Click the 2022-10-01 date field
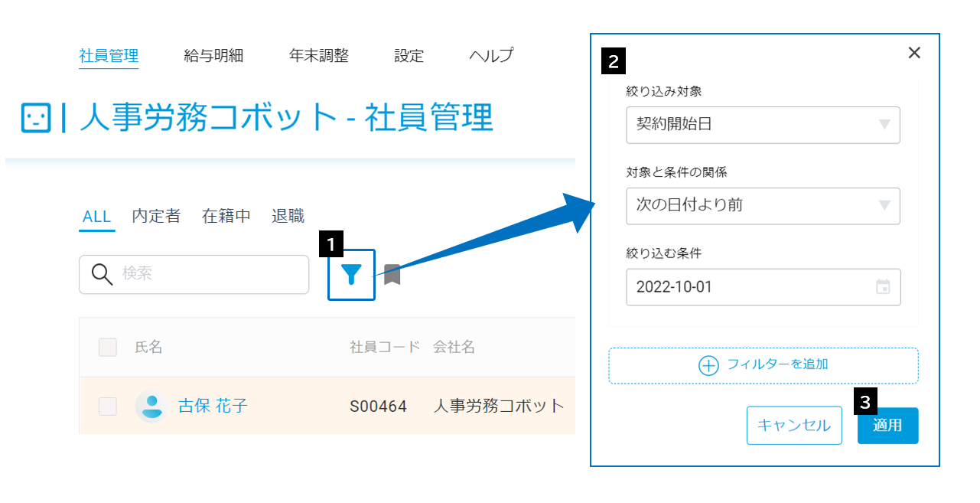The width and height of the screenshot is (980, 503). (x=763, y=287)
